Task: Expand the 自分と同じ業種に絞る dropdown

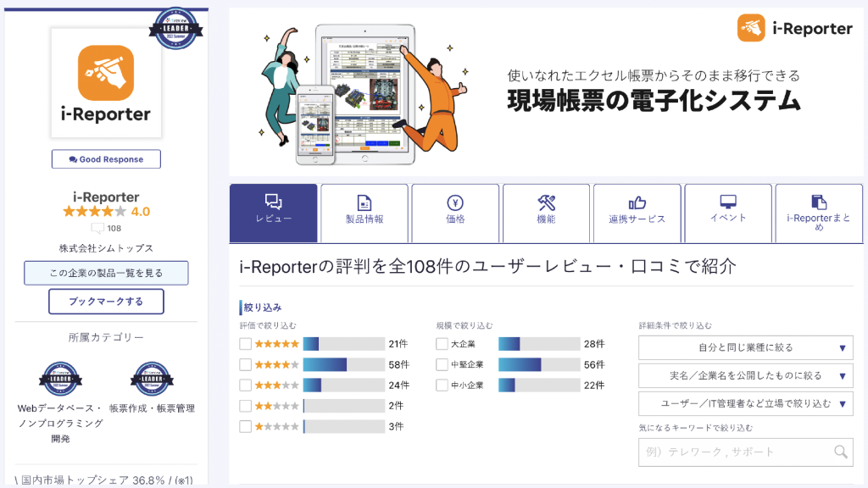Action: 746,348
